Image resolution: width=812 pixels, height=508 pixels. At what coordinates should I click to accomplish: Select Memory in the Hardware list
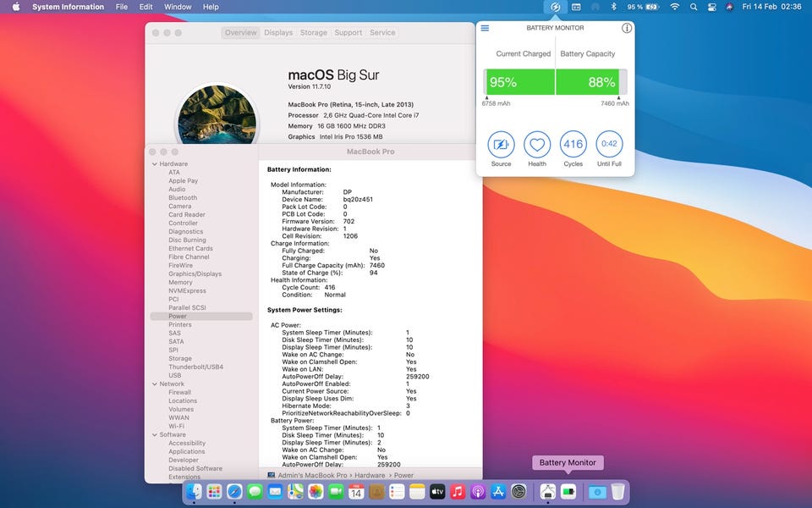[x=180, y=283]
